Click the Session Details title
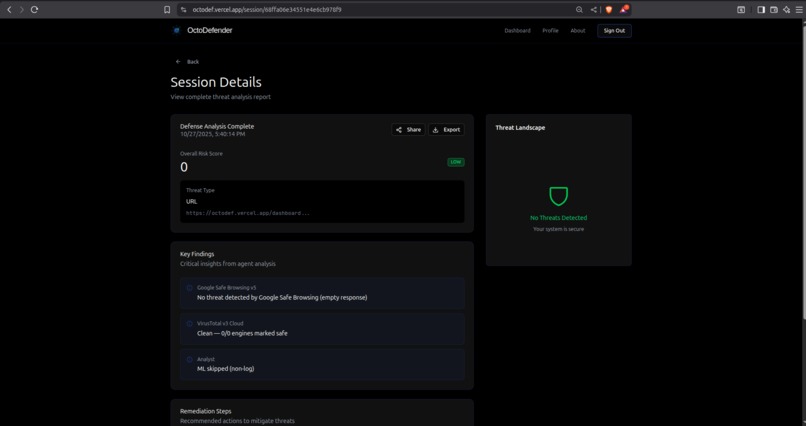The image size is (806, 426). pyautogui.click(x=216, y=82)
